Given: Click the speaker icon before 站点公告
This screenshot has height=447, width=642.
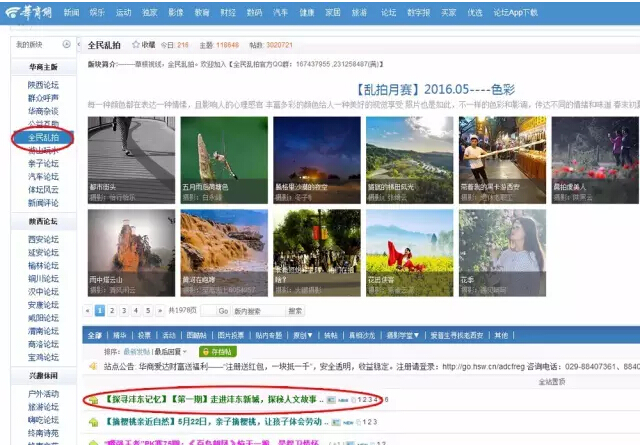Looking at the screenshot, I should 94,366.
